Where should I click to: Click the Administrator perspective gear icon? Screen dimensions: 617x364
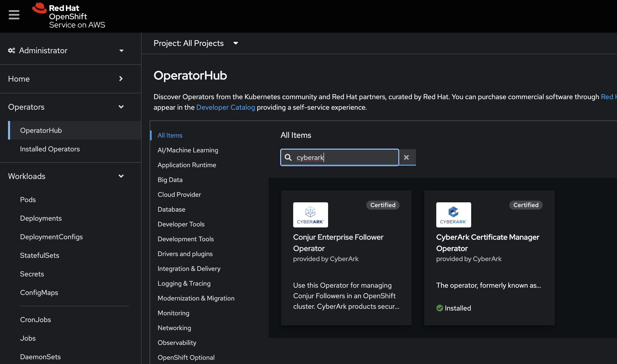tap(11, 50)
